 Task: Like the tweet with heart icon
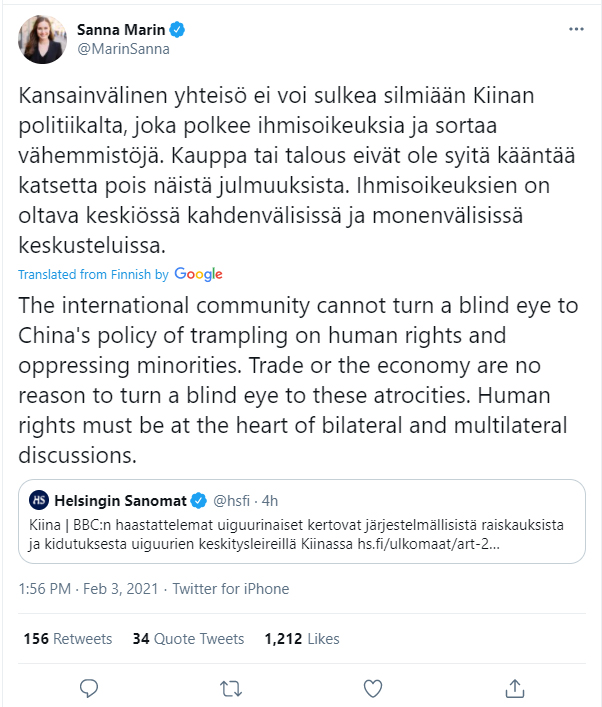(x=373, y=688)
